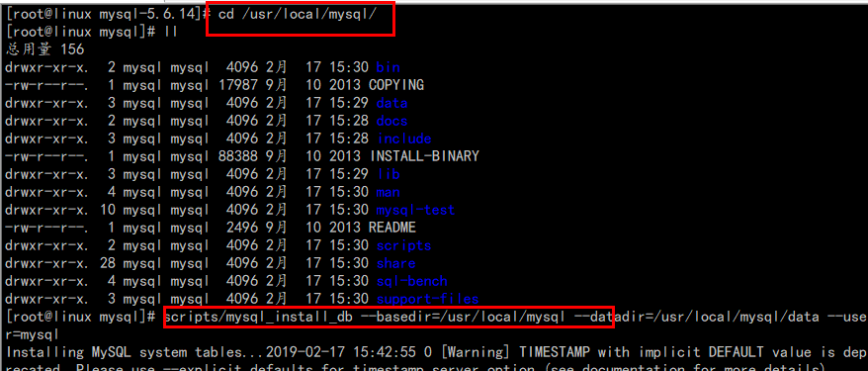Screen dimensions: 868x371
Task: Click the blue 'man' directory name
Action: 389,192
